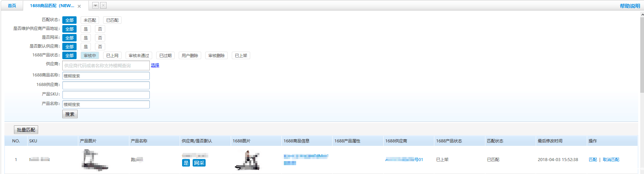Image resolution: width=644 pixels, height=174 pixels.
Task: Click the 产品SKU input field
Action: [106, 95]
